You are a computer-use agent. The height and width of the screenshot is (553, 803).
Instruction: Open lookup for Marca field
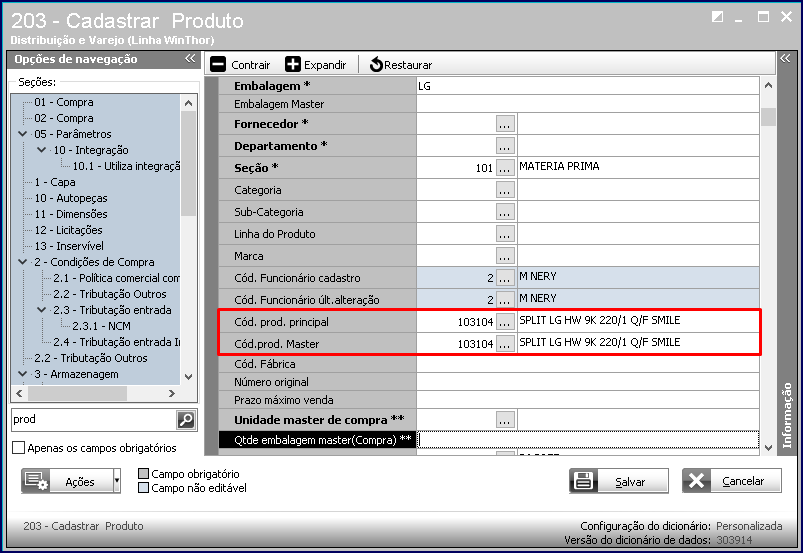[x=505, y=256]
